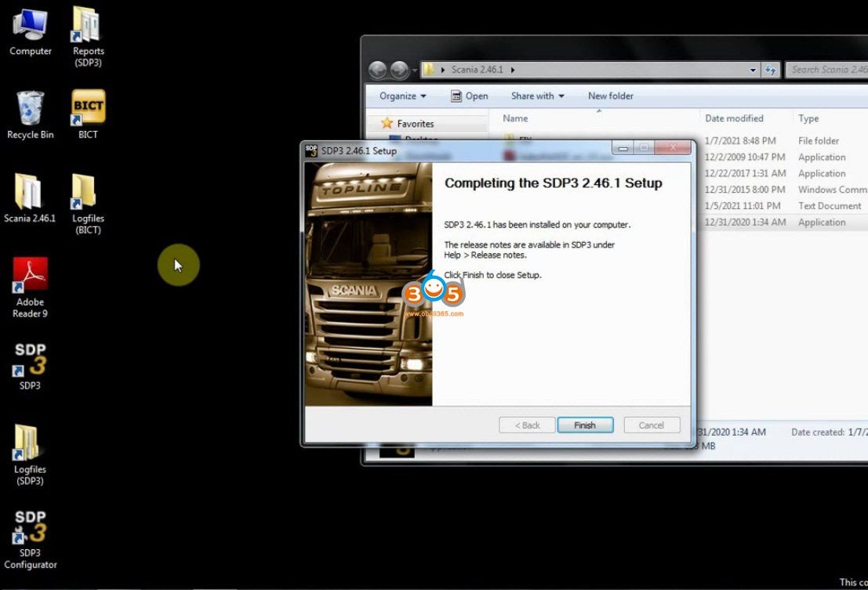Click the Search Scania field in Explorer
Image resolution: width=868 pixels, height=590 pixels.
(827, 70)
